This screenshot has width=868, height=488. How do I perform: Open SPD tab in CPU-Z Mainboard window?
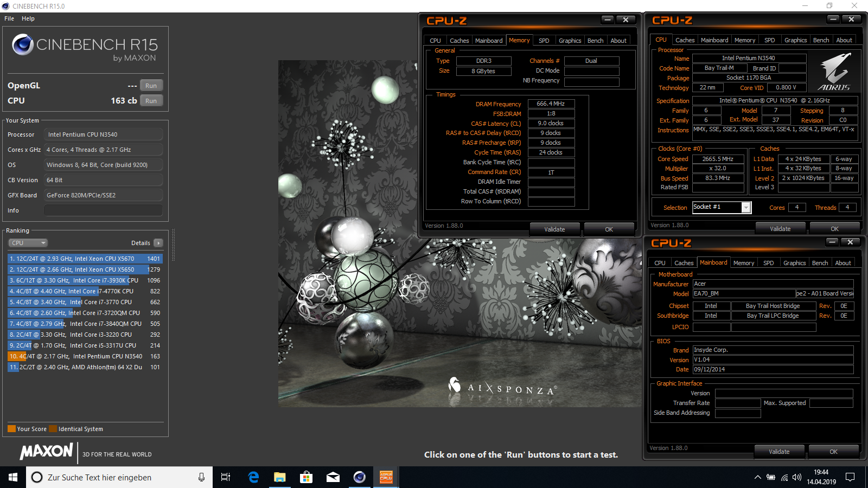[769, 263]
